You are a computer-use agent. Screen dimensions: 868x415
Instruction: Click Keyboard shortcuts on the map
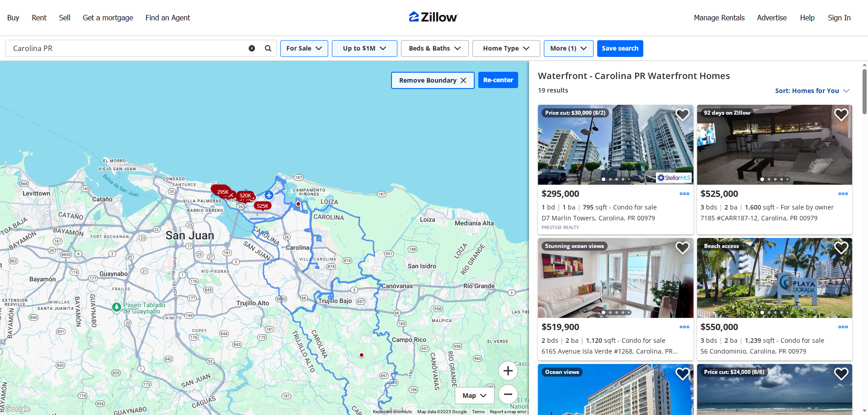tap(392, 412)
